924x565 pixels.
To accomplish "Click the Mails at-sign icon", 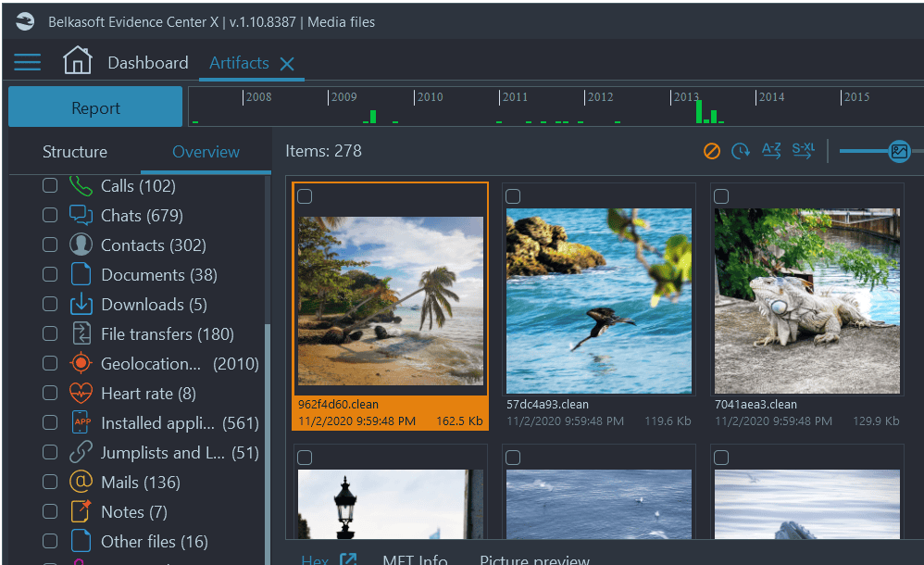I will pyautogui.click(x=81, y=482).
